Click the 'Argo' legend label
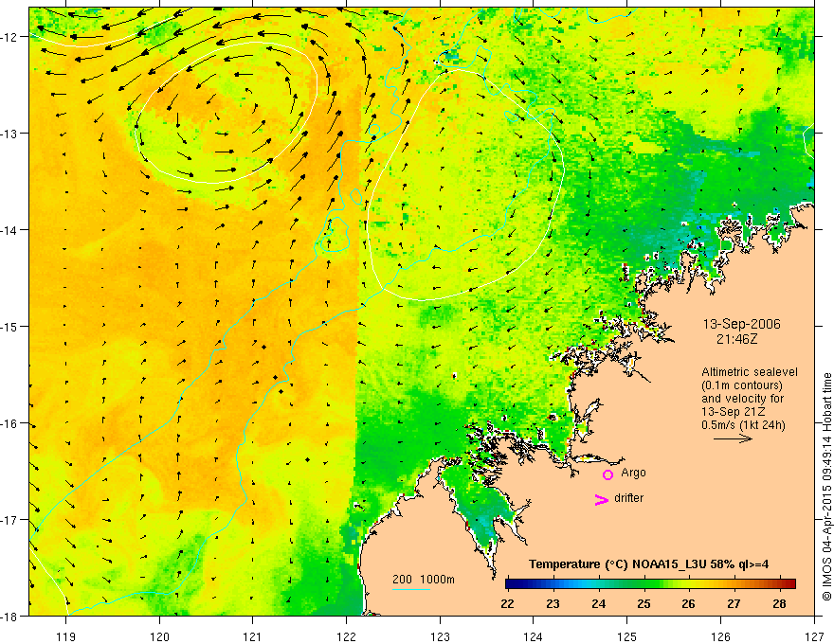Screen dimensions: 834x644 633,473
